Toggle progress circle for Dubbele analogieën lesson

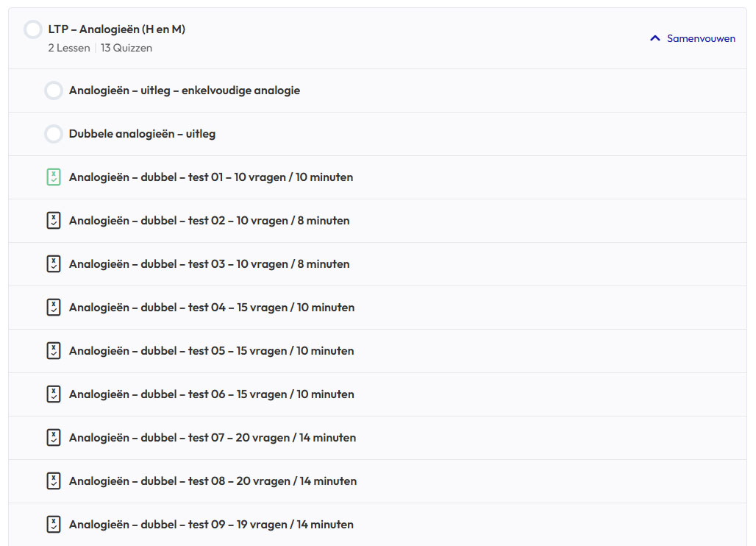(53, 134)
